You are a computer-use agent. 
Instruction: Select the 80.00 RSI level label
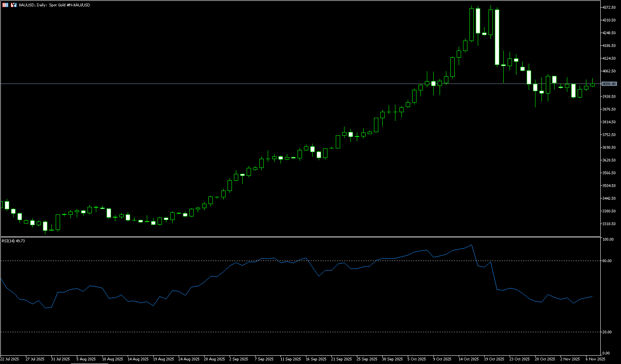(607, 261)
